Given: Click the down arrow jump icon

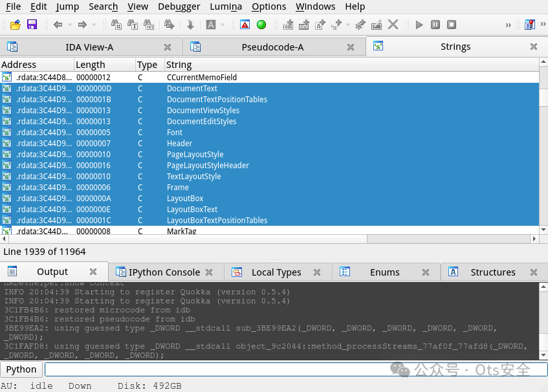Looking at the screenshot, I should (x=190, y=25).
